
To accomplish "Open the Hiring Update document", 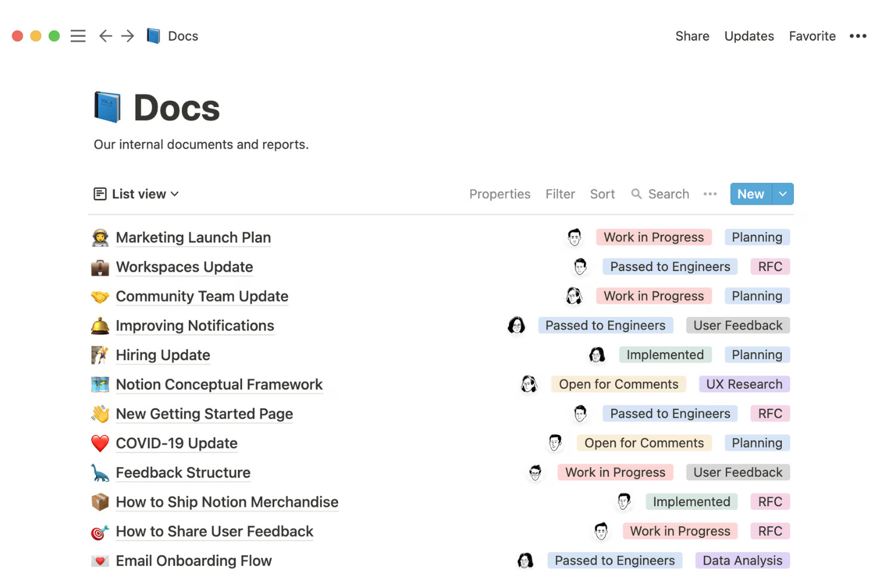I will [163, 354].
